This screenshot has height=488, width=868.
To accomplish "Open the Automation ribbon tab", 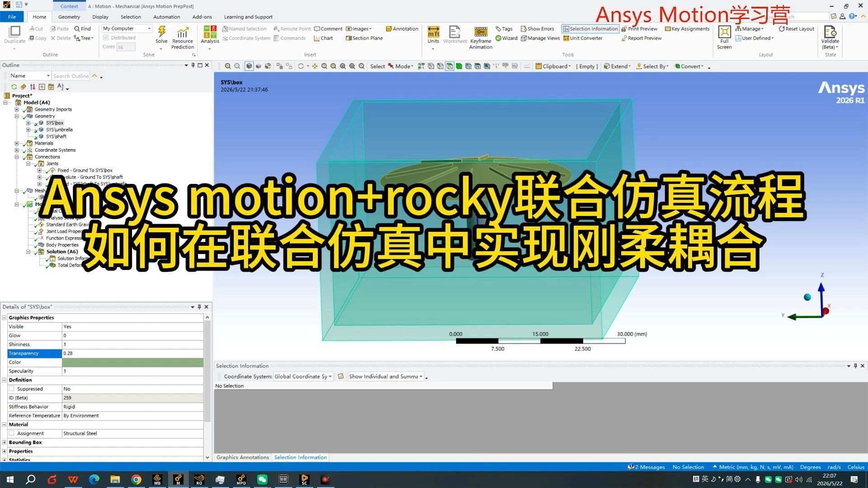I will (x=166, y=17).
